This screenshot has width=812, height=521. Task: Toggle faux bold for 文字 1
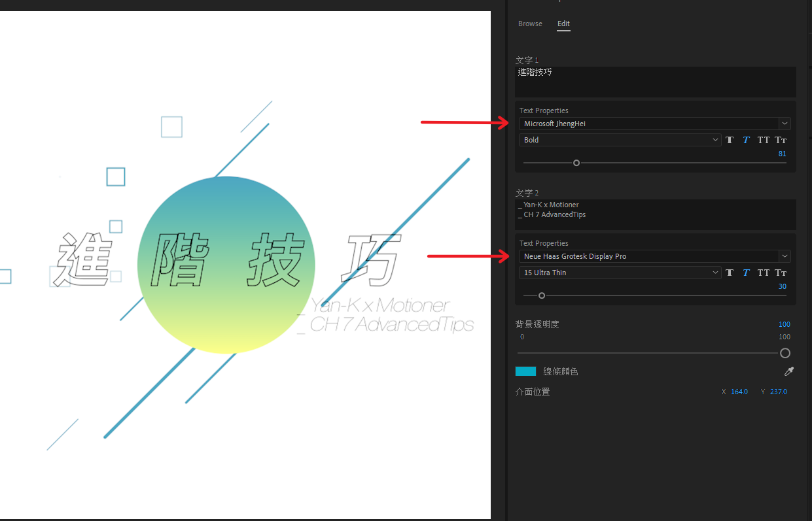tap(730, 140)
